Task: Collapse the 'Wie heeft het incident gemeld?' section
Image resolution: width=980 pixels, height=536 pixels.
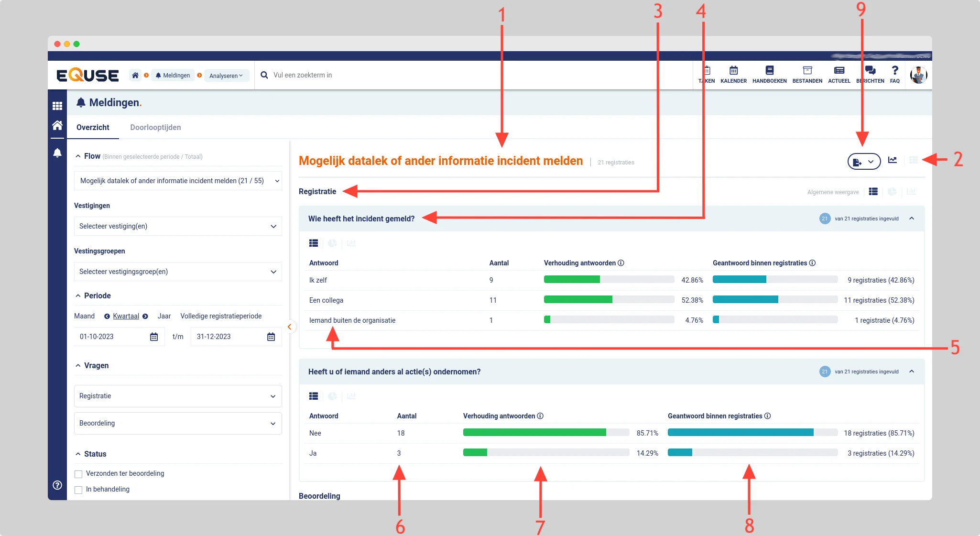Action: 912,219
